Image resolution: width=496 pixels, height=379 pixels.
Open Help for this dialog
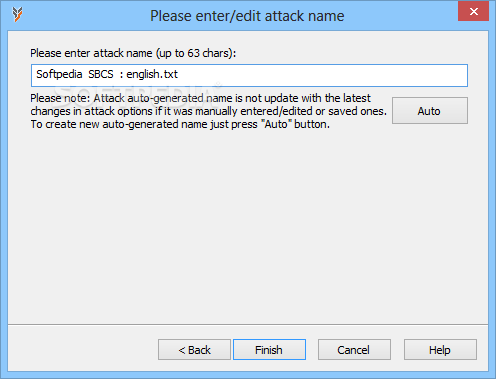pos(440,350)
